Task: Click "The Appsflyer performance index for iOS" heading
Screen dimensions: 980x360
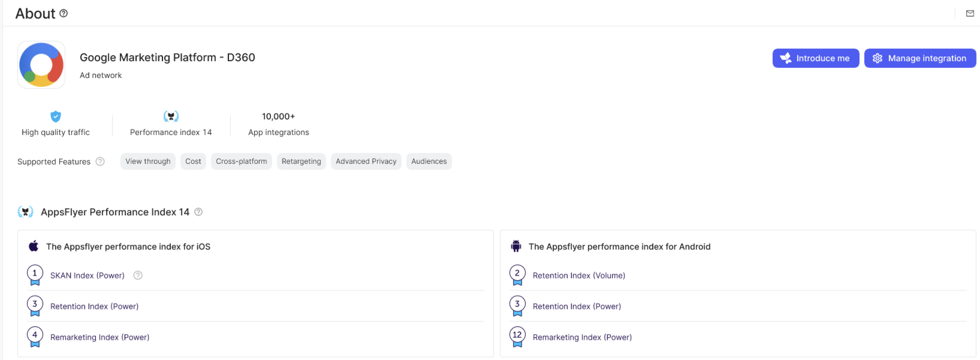Action: tap(128, 247)
